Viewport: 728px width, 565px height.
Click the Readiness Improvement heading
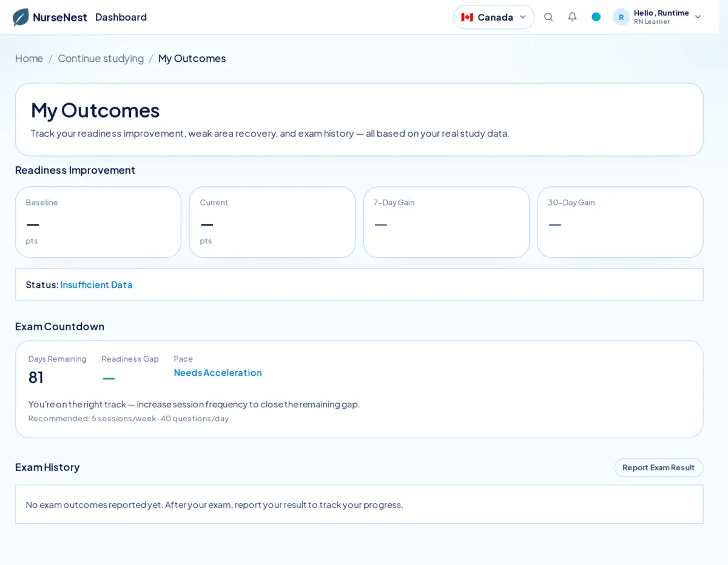(75, 170)
